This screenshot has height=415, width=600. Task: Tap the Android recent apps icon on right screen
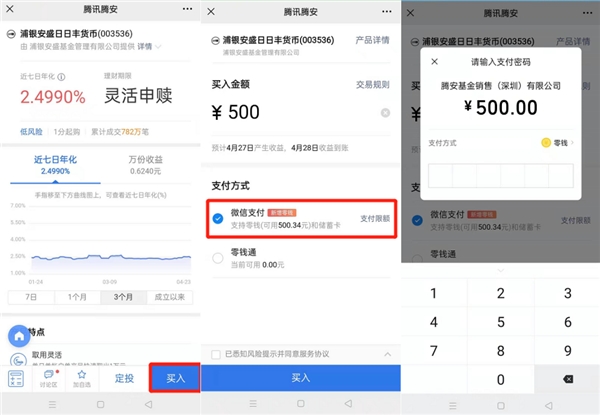453,405
